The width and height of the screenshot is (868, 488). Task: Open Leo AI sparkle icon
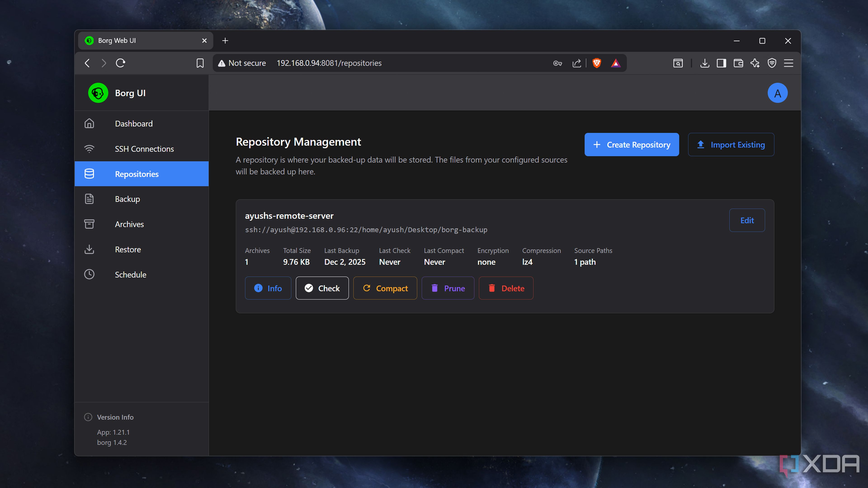[x=755, y=63]
